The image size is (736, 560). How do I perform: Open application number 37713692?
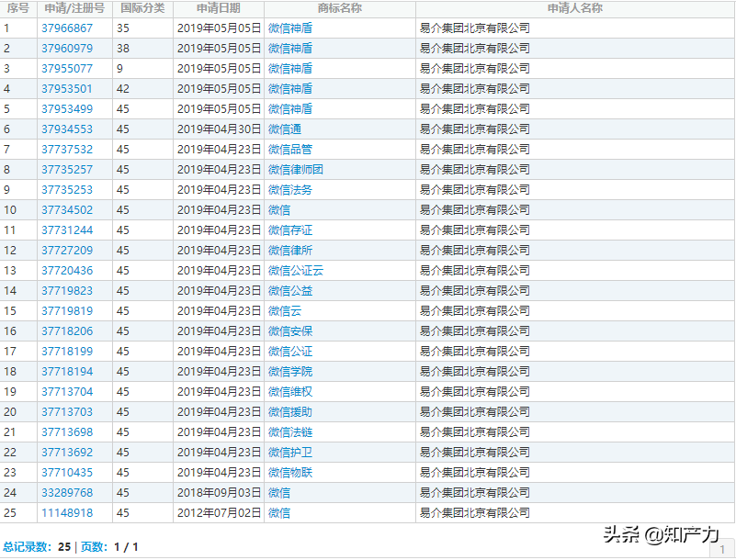pyautogui.click(x=67, y=452)
